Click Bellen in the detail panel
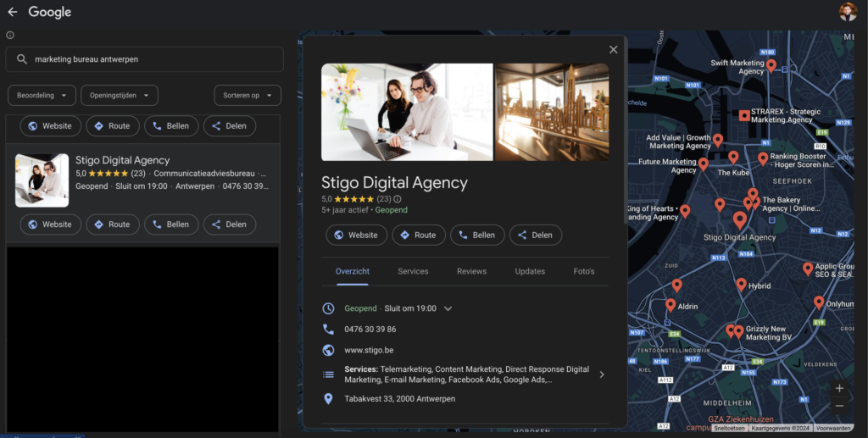 tap(477, 235)
